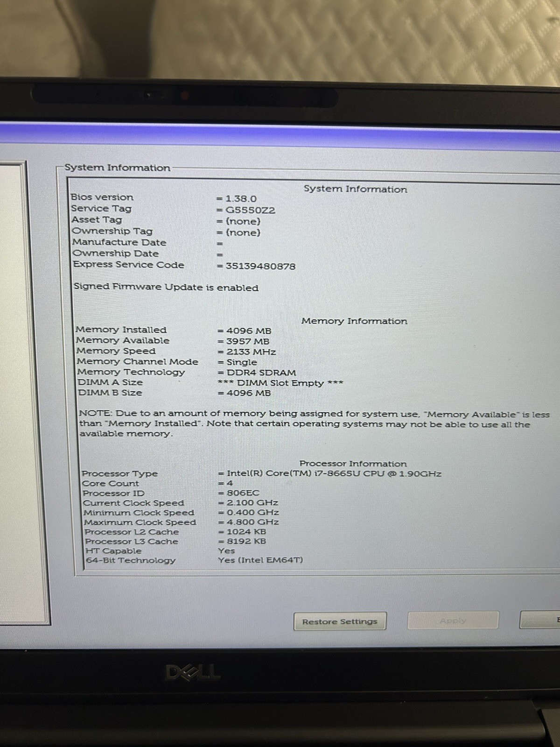Click the Ownership Date label
Screen dimensions: 560x747
116,254
